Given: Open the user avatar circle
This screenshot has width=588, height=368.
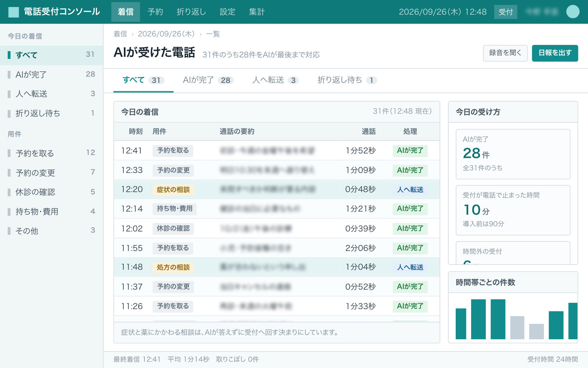Looking at the screenshot, I should (573, 12).
